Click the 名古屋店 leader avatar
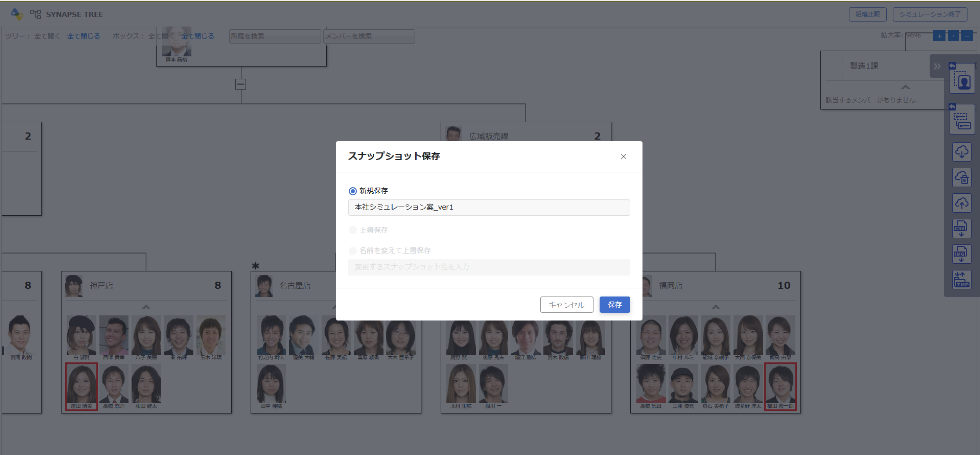Screen dimensions: 980x455 pyautogui.click(x=264, y=286)
